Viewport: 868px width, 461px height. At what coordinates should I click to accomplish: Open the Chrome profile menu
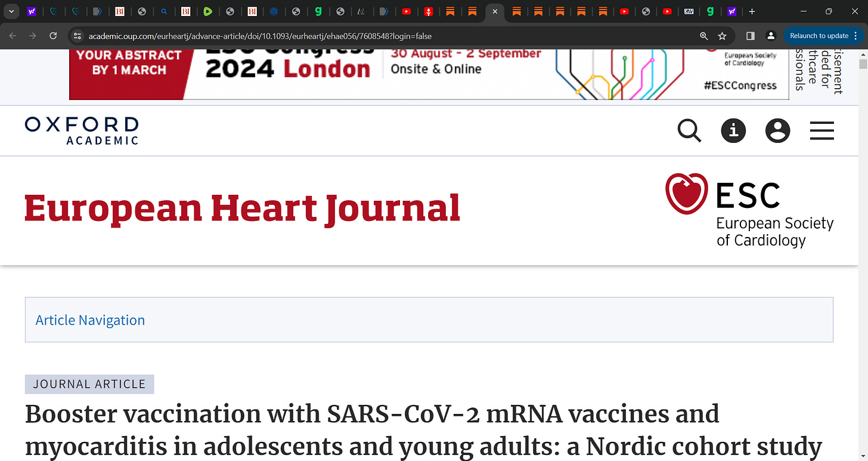(x=771, y=36)
